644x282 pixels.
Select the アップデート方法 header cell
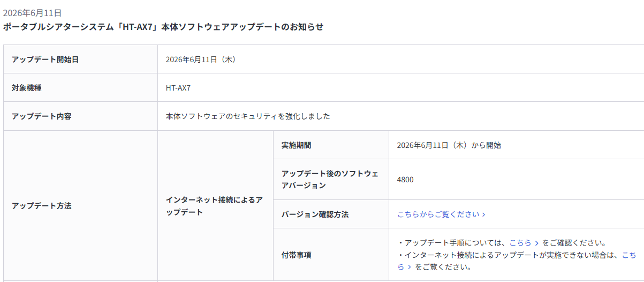click(80, 206)
